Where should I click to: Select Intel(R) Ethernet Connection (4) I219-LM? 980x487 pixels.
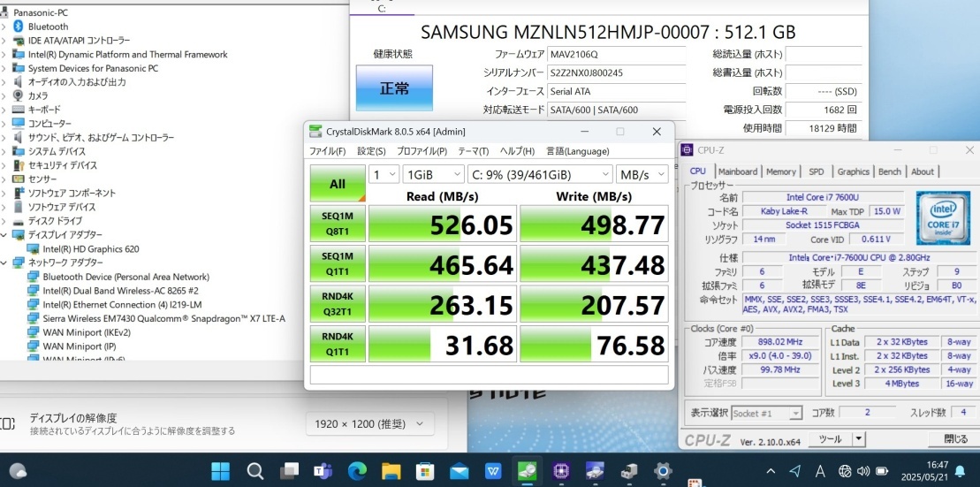point(122,304)
